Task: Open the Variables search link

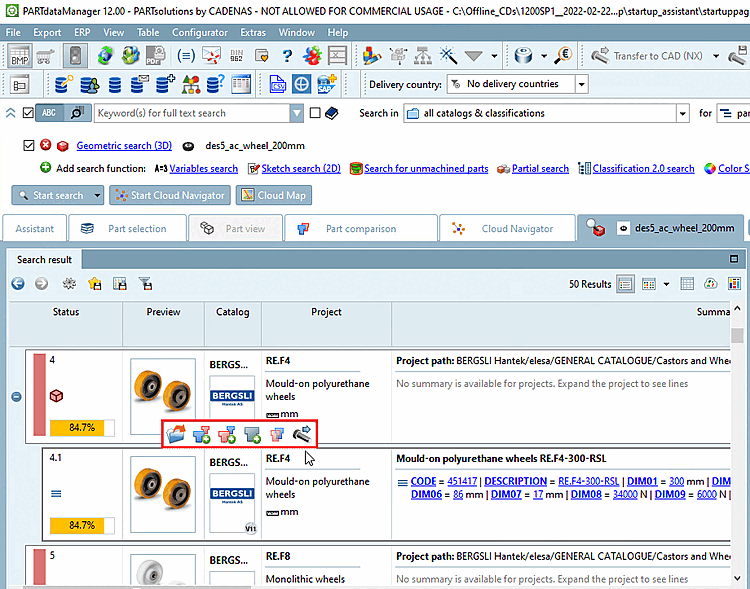Action: 203,169
